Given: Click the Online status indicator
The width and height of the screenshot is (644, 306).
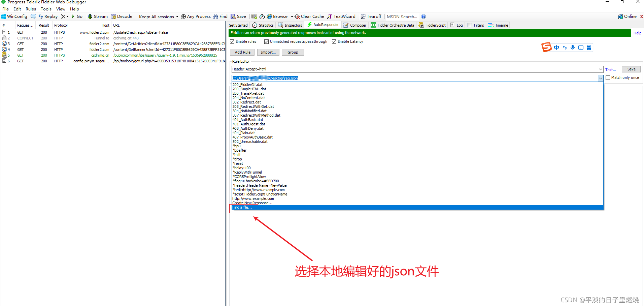Looking at the screenshot, I should point(627,17).
